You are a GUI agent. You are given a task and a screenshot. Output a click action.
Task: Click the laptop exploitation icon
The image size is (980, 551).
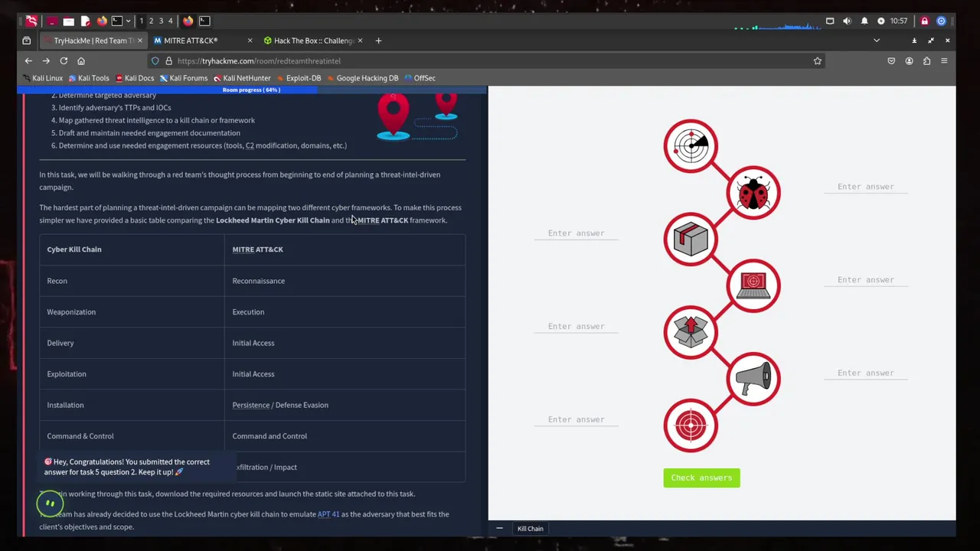pyautogui.click(x=753, y=286)
